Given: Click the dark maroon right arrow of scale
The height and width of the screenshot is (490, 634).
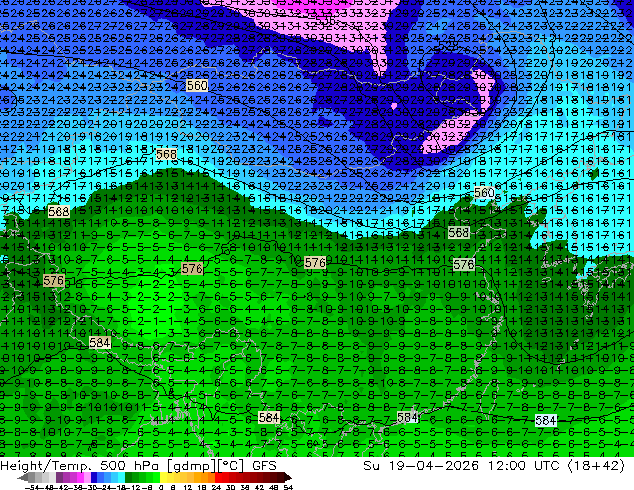Looking at the screenshot, I should pyautogui.click(x=287, y=477).
